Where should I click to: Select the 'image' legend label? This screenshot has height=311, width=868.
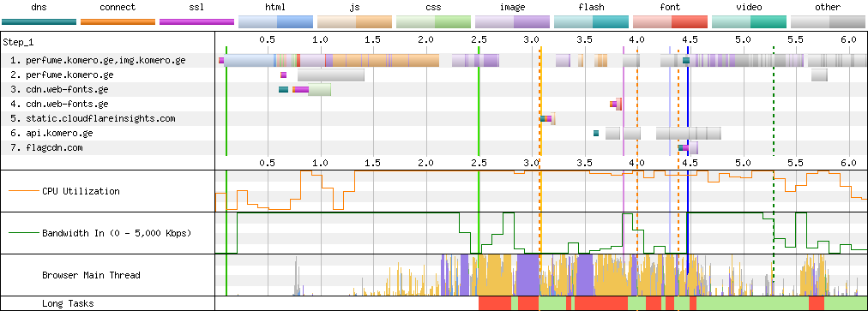513,7
